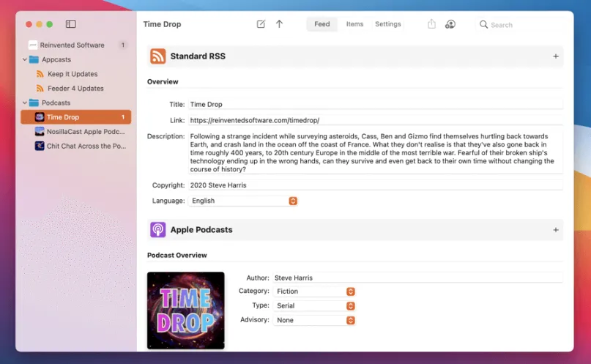Click the Podcast Overview heading
591x364 pixels.
pyautogui.click(x=176, y=255)
